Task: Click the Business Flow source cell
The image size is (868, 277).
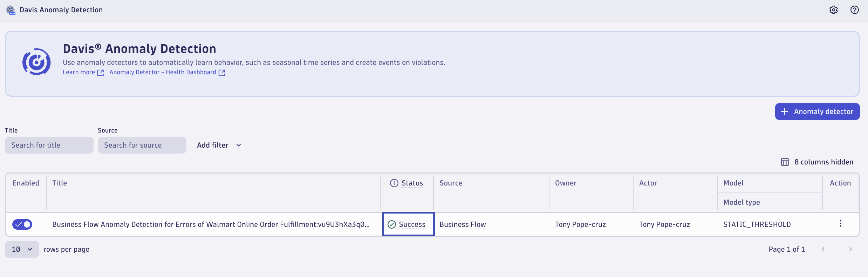Action: 463,224
